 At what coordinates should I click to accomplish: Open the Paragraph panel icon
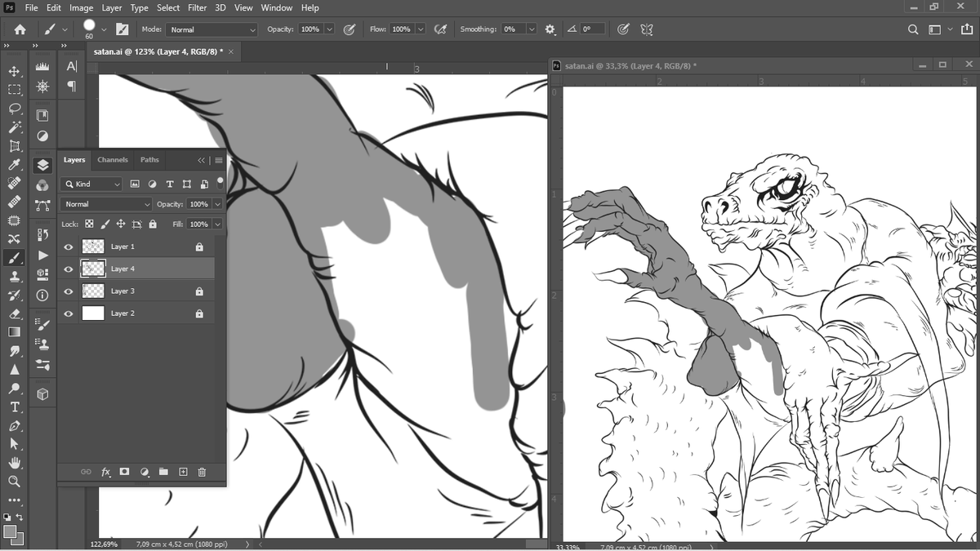[72, 86]
